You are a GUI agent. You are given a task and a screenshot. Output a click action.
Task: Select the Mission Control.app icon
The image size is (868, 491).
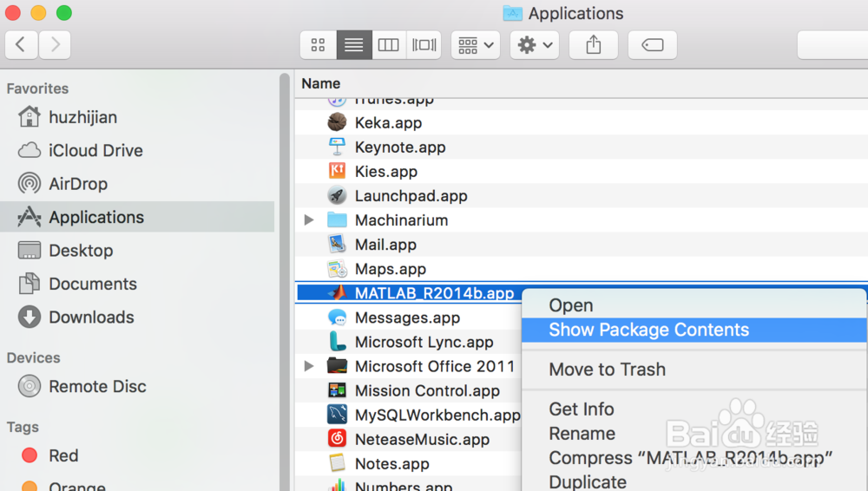(x=337, y=390)
